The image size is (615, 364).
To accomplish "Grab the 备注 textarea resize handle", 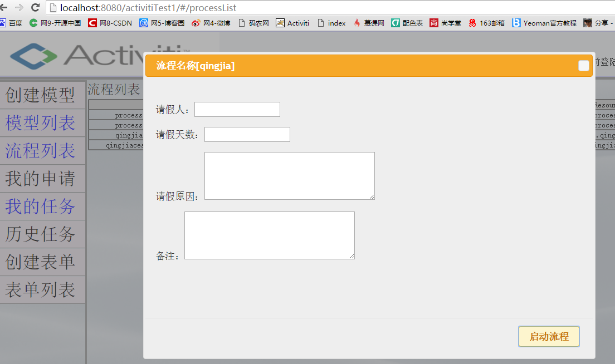I will pyautogui.click(x=352, y=256).
